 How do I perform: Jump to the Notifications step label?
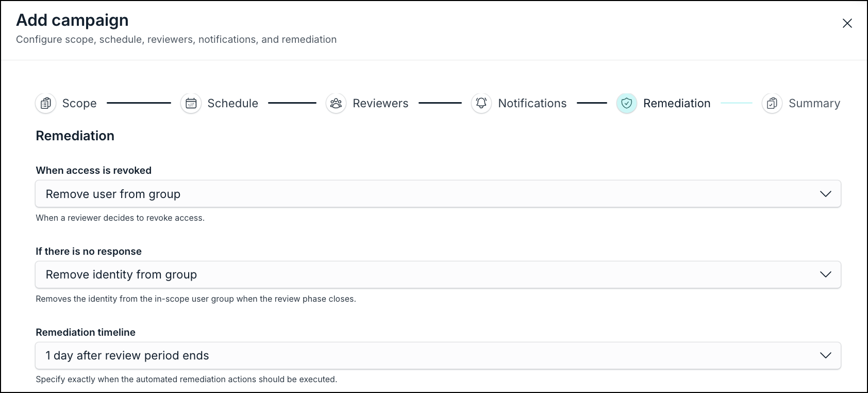(x=532, y=103)
